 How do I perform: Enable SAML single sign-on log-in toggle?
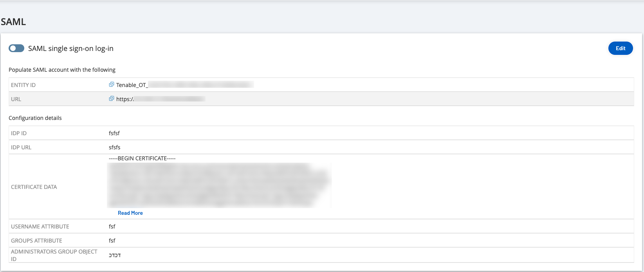coord(16,48)
